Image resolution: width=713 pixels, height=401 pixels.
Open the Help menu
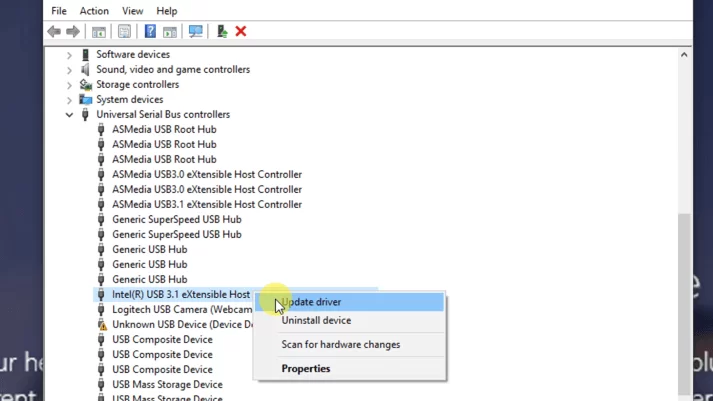(x=166, y=11)
